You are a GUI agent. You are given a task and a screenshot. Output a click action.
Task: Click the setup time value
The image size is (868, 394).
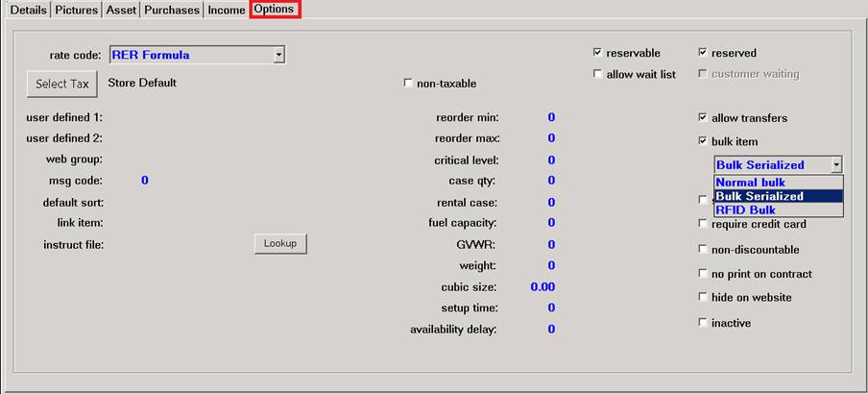[x=551, y=308]
